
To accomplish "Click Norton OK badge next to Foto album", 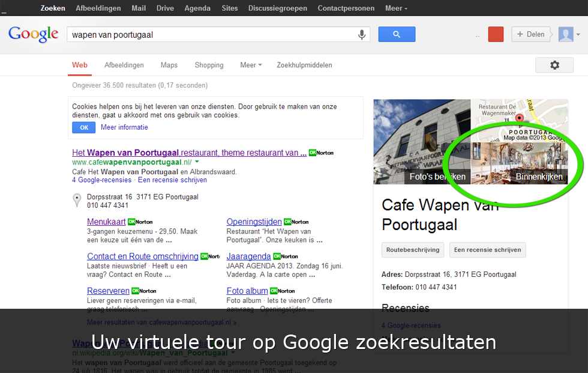I will (283, 291).
